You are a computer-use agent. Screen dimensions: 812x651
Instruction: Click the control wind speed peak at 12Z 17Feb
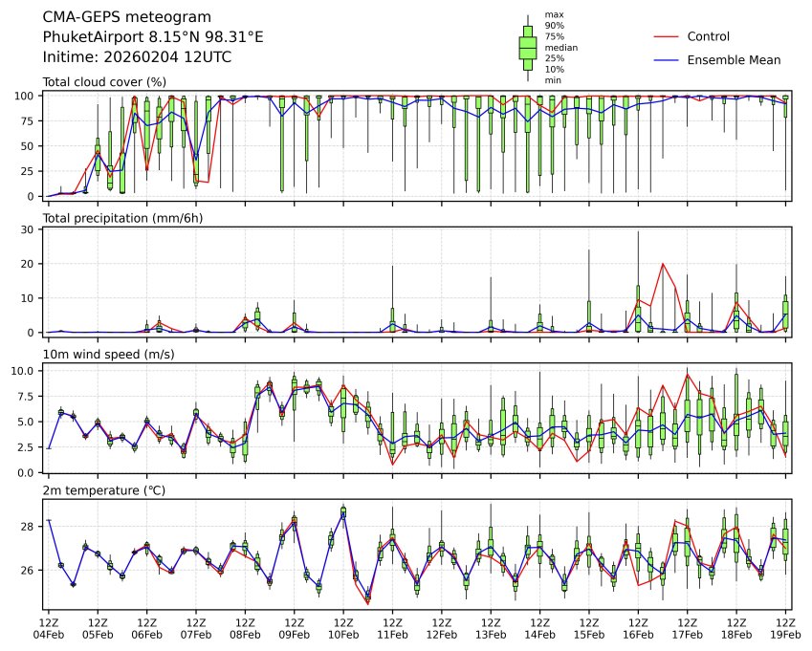(x=688, y=374)
